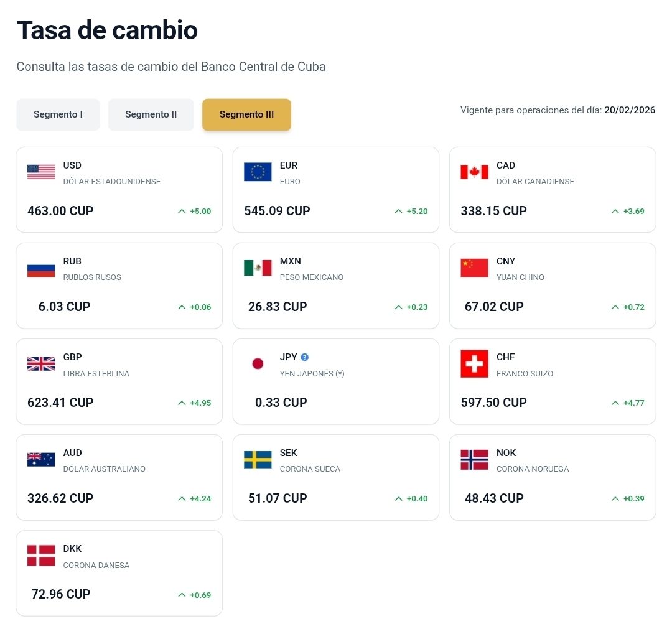Click the United Kingdom flag icon
The image size is (672, 634).
[41, 364]
